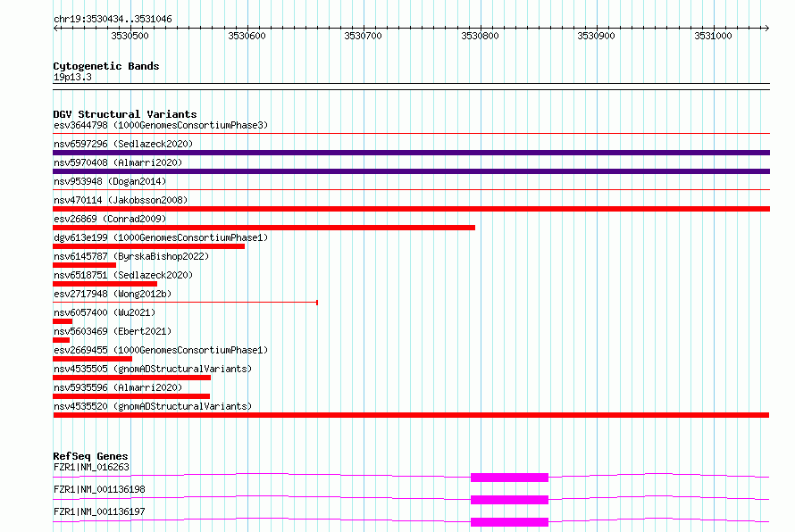795x532 pixels.
Task: Click the Cytogenetic Bands track title
Action: [x=106, y=66]
